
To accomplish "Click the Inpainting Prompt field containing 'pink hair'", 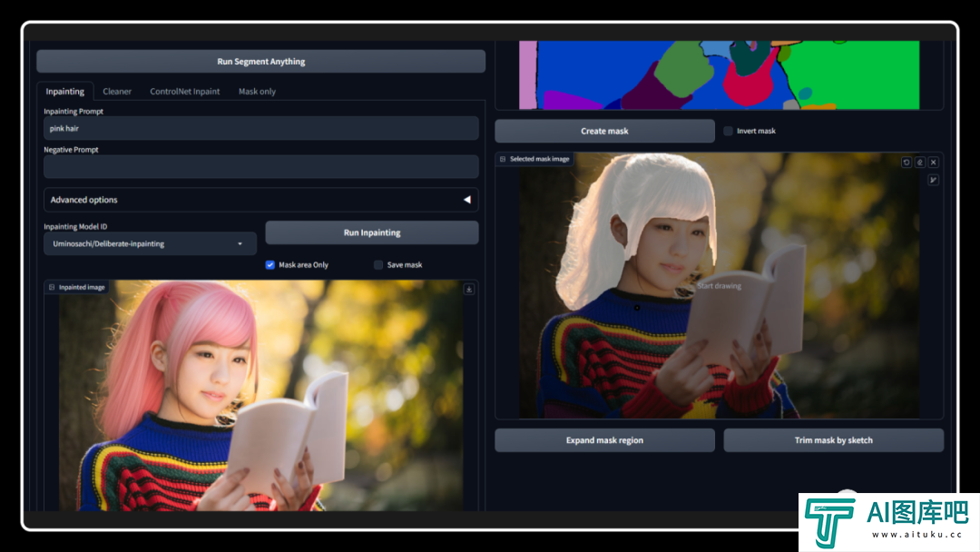I will (x=260, y=128).
